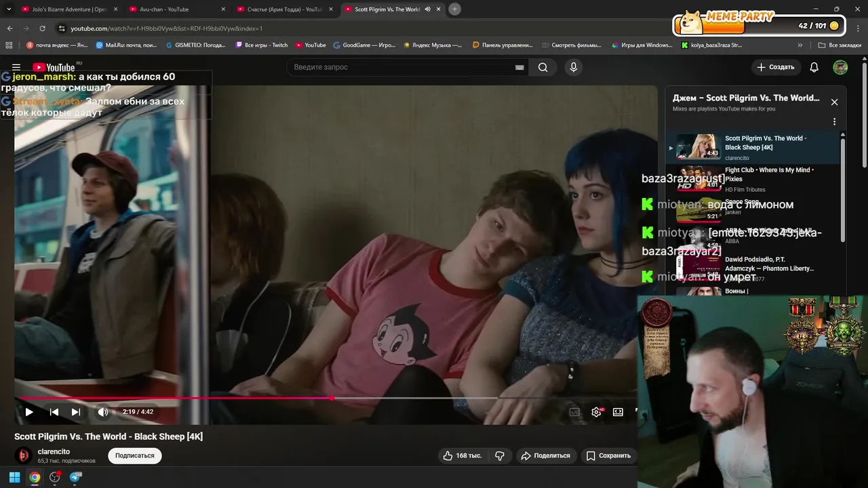
Task: Open the Игры для Windows bookmark
Action: [641, 45]
